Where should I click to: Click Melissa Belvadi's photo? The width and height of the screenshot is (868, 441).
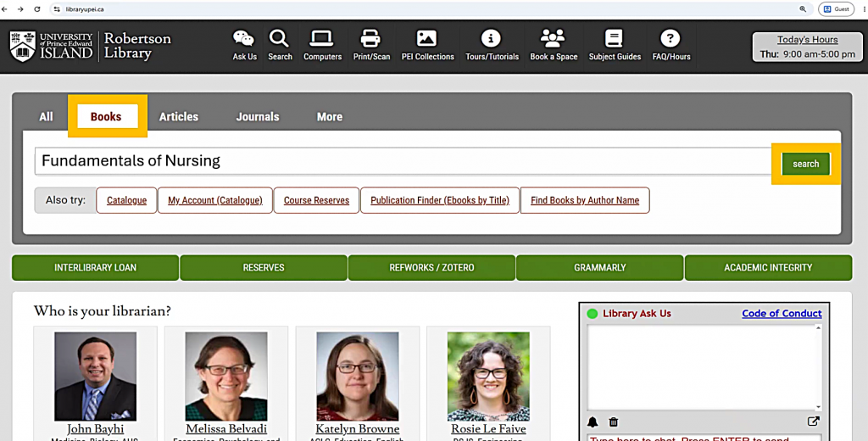pyautogui.click(x=226, y=377)
